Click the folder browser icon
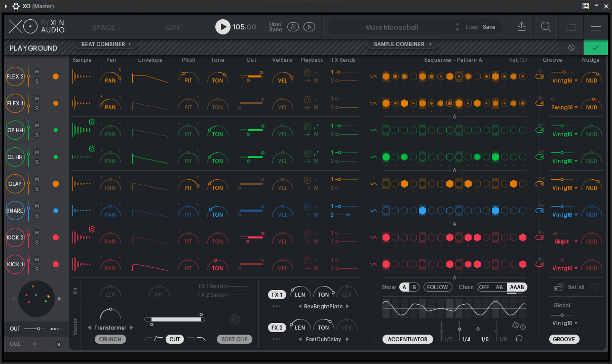 571,27
